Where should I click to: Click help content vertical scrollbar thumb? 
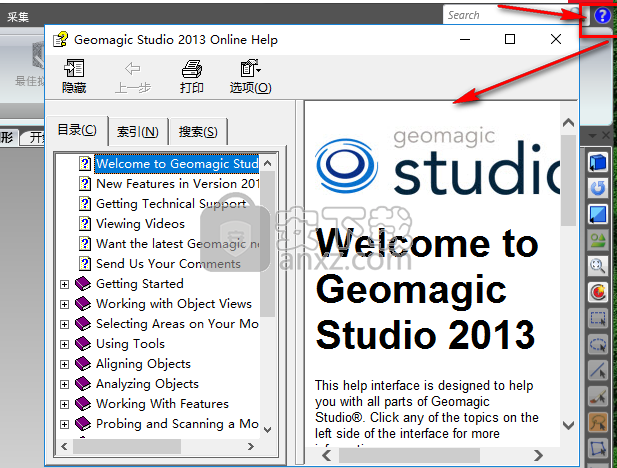point(568,180)
